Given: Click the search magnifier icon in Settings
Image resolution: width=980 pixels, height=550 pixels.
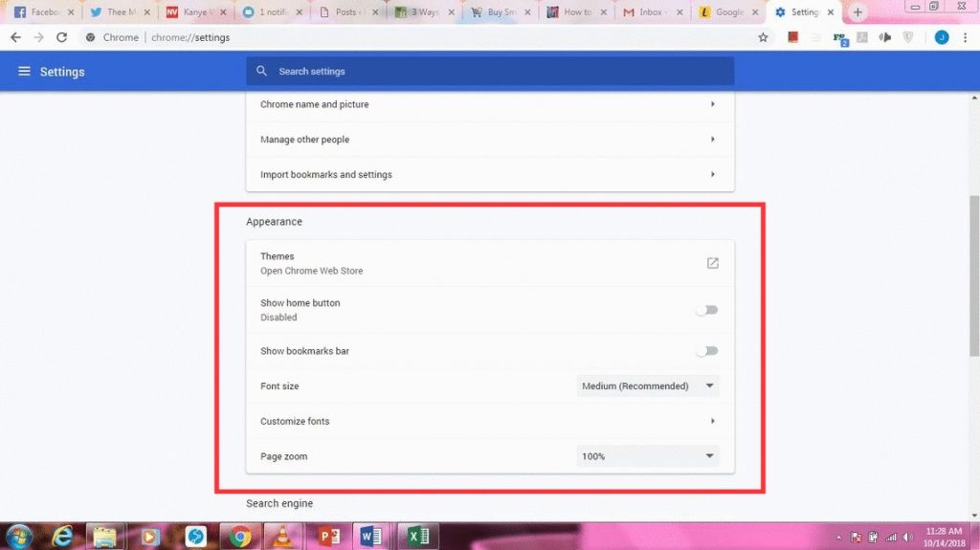Looking at the screenshot, I should (x=262, y=71).
